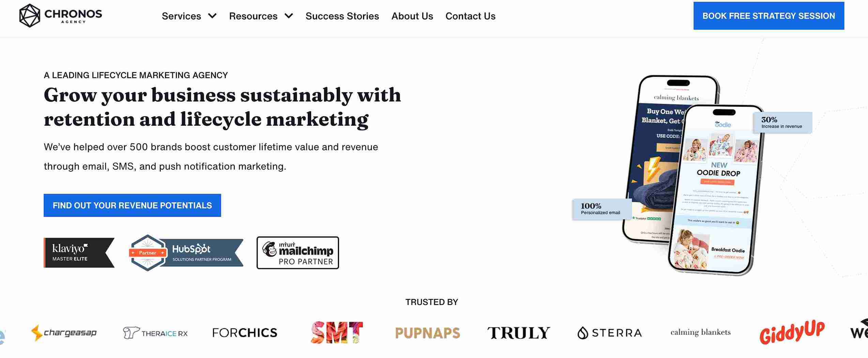The image size is (868, 358).
Task: Click the TheraICE RX logo
Action: pyautogui.click(x=155, y=333)
